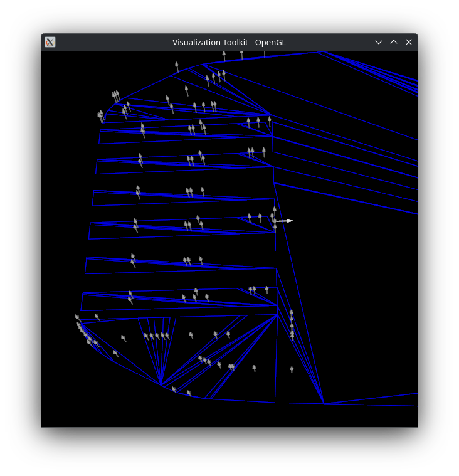The height and width of the screenshot is (476, 459).
Task: Click the X11 application icon in title bar
Action: point(50,42)
